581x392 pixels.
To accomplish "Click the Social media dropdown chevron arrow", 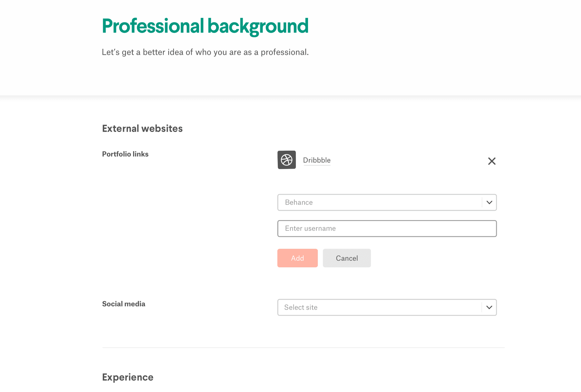I will pyautogui.click(x=489, y=307).
